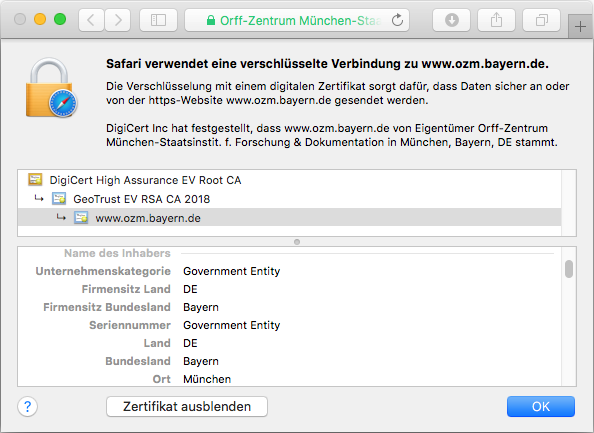Click the Ort value München
The width and height of the screenshot is (594, 433).
tap(207, 379)
